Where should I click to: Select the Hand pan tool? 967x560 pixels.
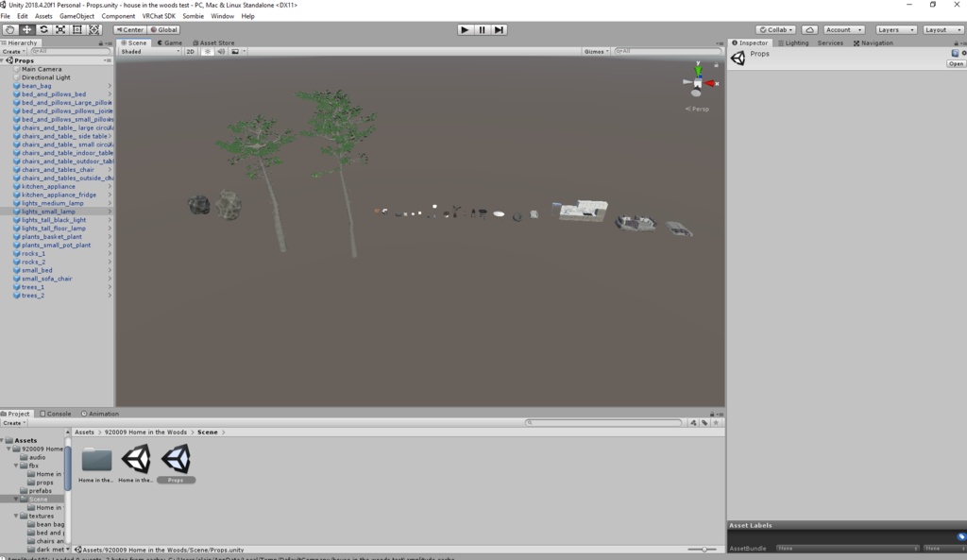8,29
